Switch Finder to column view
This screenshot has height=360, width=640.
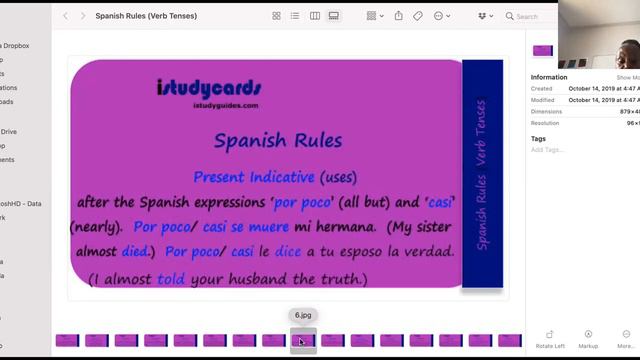315,16
